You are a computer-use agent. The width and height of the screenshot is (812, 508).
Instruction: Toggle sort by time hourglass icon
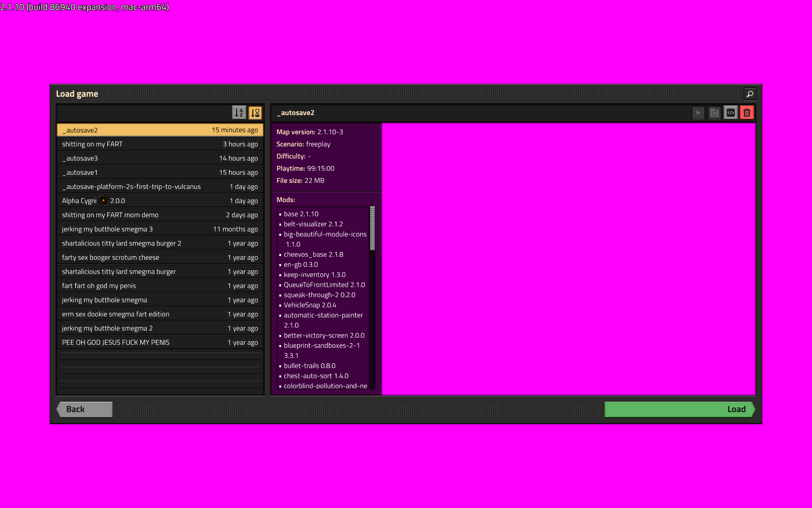tap(255, 113)
